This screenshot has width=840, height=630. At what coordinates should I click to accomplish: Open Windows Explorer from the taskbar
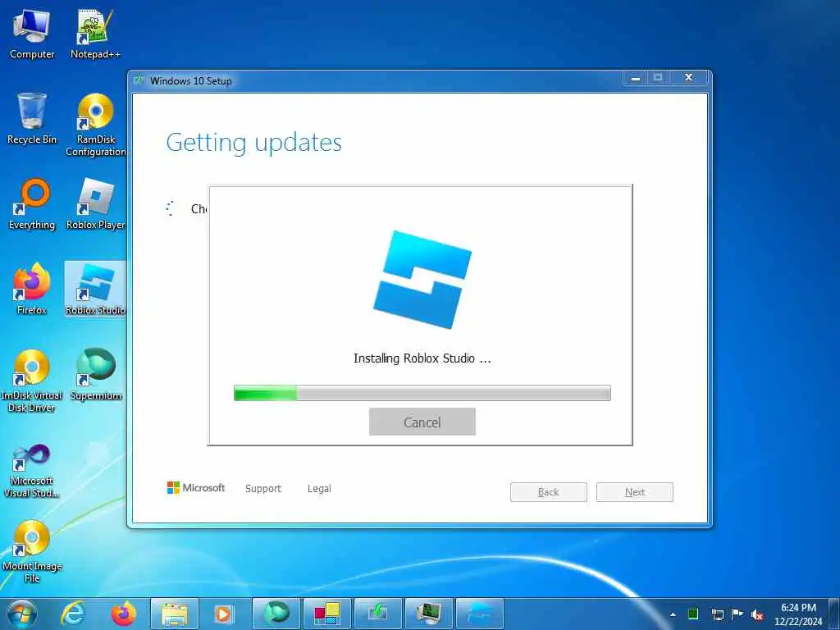[175, 614]
